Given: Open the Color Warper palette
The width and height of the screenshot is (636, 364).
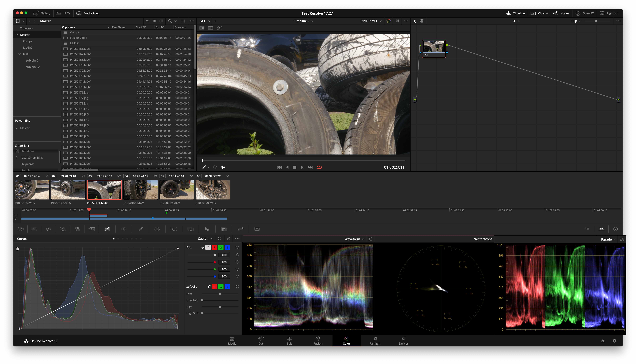Looking at the screenshot, I should (124, 229).
